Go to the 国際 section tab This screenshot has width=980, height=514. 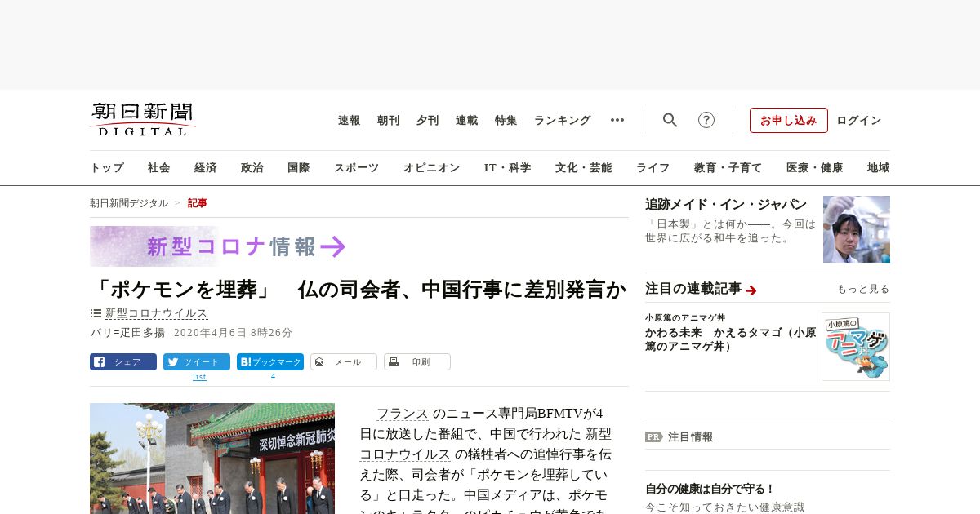tap(299, 167)
